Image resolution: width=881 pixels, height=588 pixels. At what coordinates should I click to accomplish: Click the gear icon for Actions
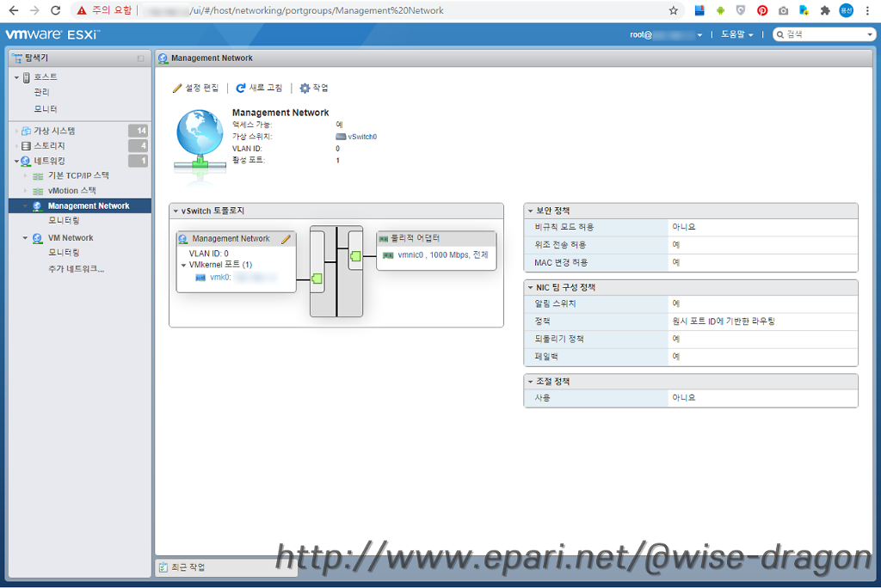[x=305, y=89]
